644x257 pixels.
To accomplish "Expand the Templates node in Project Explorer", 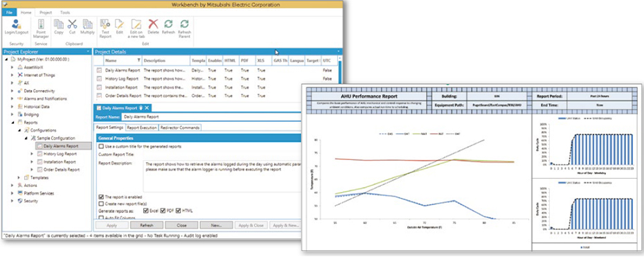I will tap(19, 177).
